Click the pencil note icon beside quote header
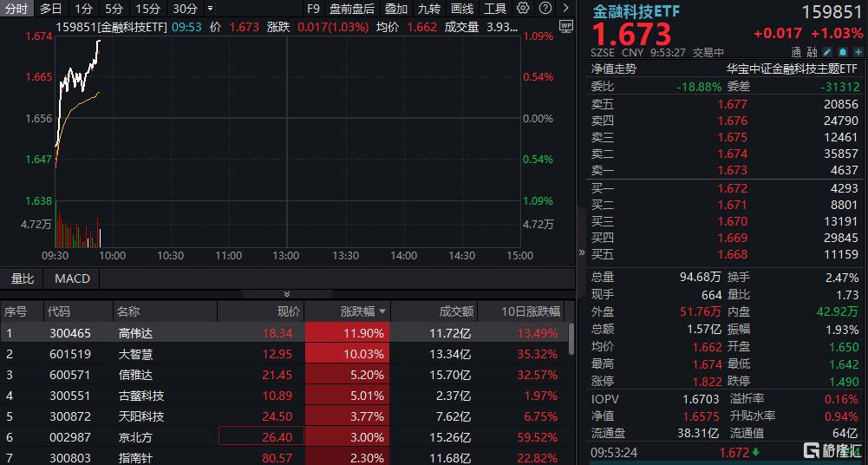The width and height of the screenshot is (868, 465). point(826,52)
